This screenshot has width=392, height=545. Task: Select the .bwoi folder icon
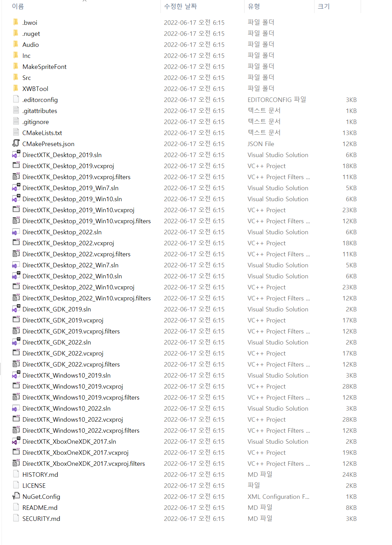[16, 22]
